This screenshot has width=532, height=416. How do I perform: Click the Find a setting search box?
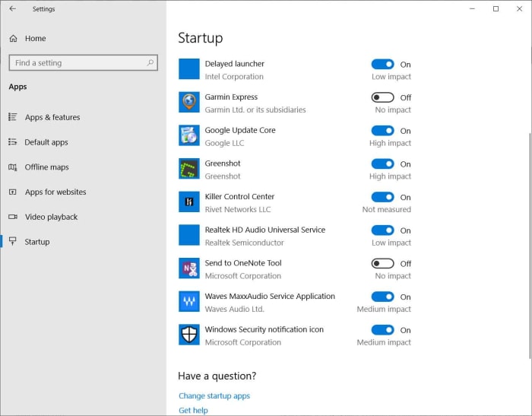click(76, 63)
